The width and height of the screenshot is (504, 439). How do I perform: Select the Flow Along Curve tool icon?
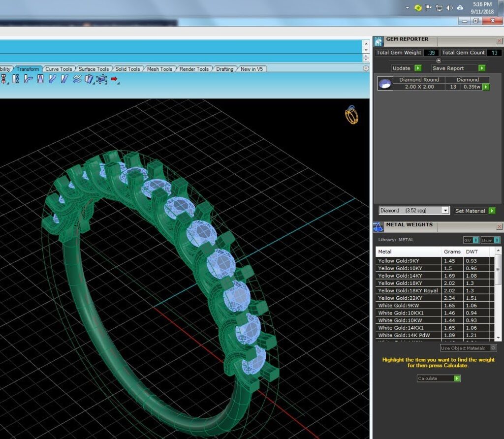[52, 79]
